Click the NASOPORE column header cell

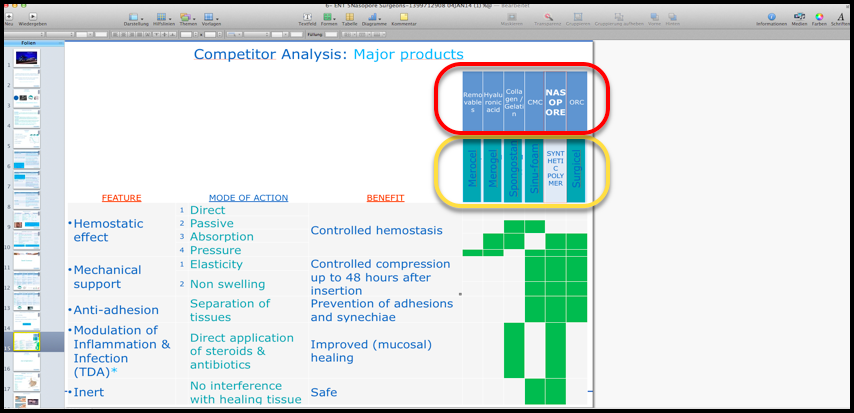click(x=555, y=100)
